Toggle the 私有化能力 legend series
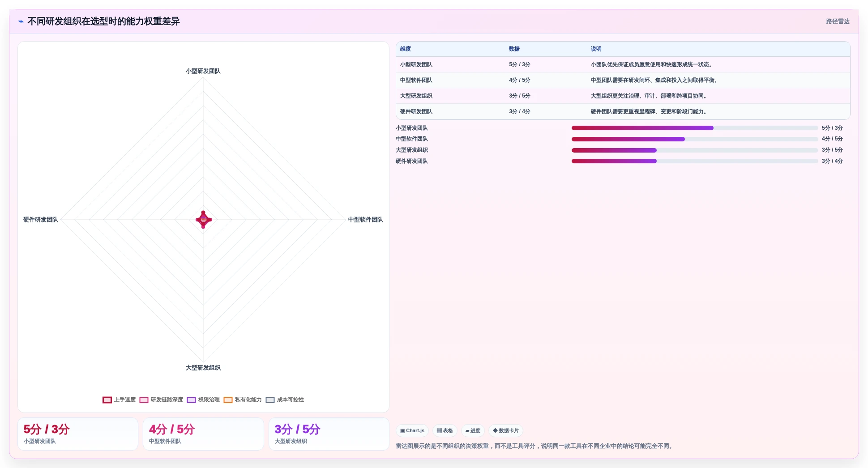Screen dimensions: 868x468 [x=243, y=400]
